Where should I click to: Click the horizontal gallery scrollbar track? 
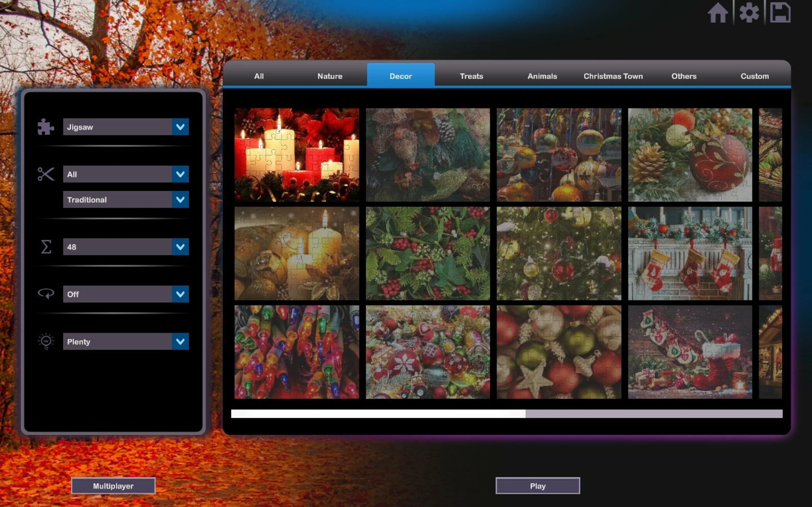point(654,413)
